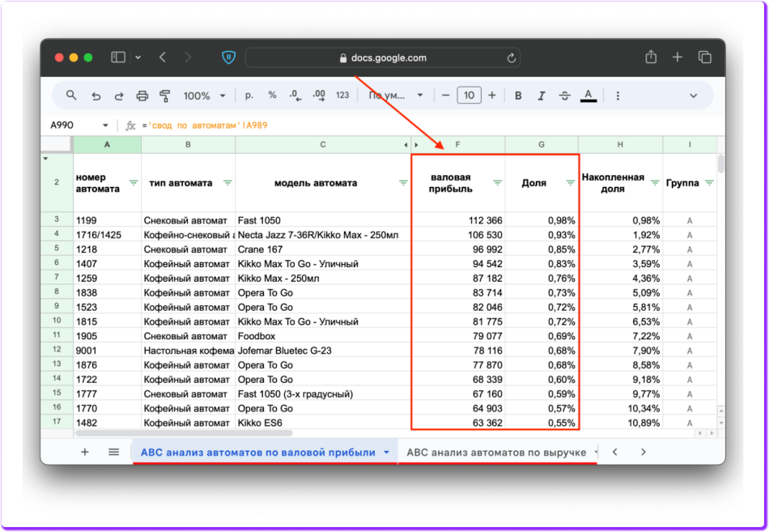Screen dimensions: 769x532
Task: Decrease font size with the minus button
Action: [445, 96]
